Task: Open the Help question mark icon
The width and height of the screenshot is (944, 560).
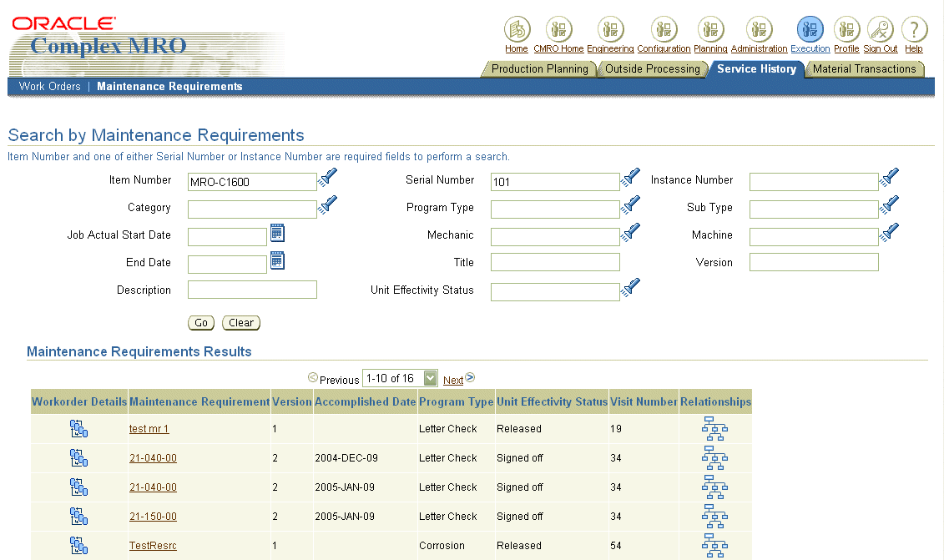Action: pos(914,29)
